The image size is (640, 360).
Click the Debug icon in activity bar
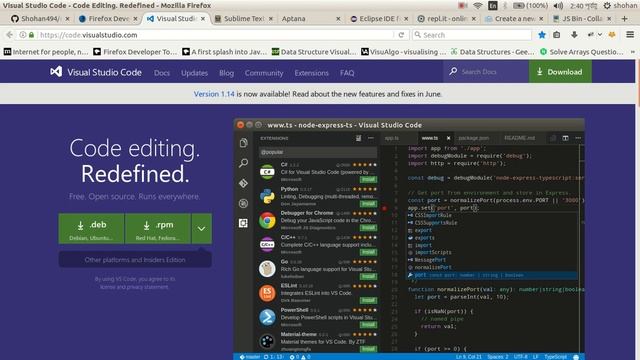[x=243, y=203]
